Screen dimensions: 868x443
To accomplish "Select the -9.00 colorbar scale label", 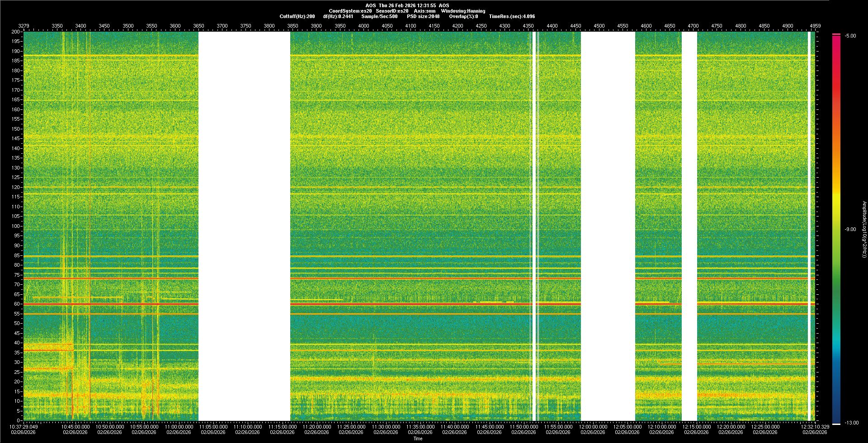I will pos(850,230).
